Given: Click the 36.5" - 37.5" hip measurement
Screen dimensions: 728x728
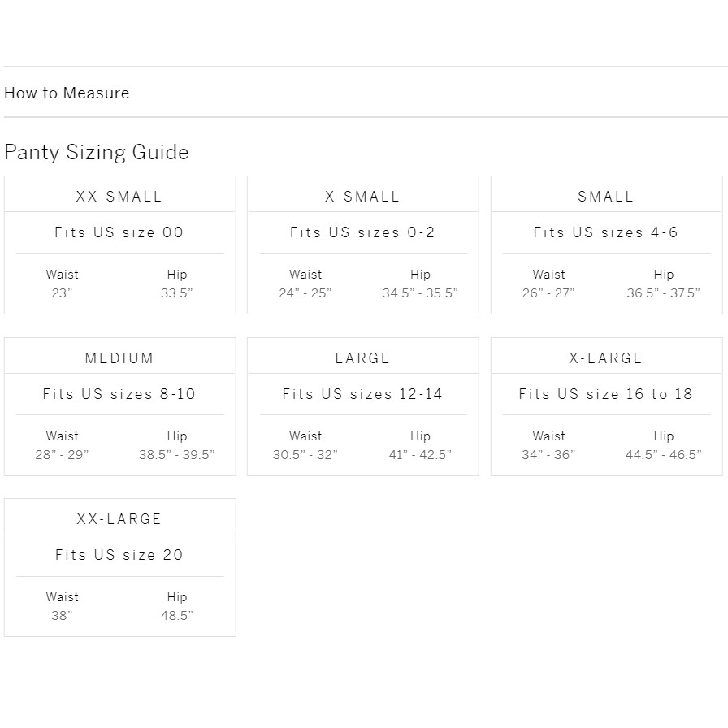Looking at the screenshot, I should pyautogui.click(x=663, y=293).
